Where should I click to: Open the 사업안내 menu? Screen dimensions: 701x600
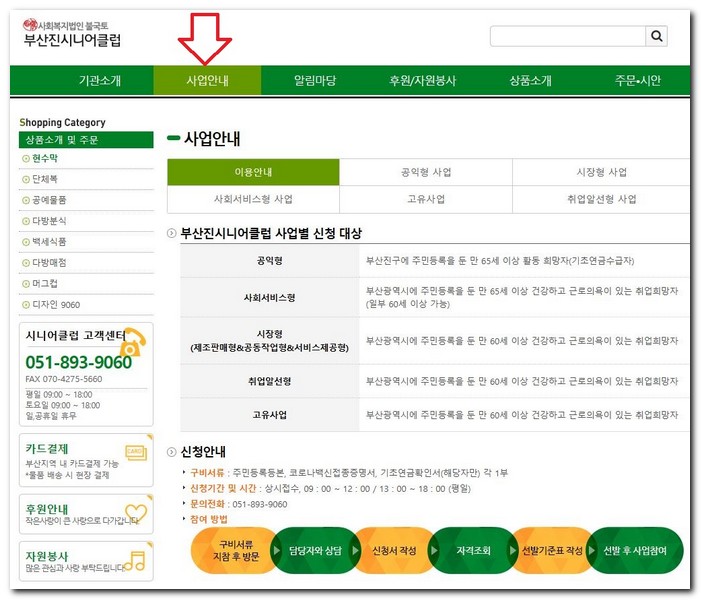click(207, 80)
